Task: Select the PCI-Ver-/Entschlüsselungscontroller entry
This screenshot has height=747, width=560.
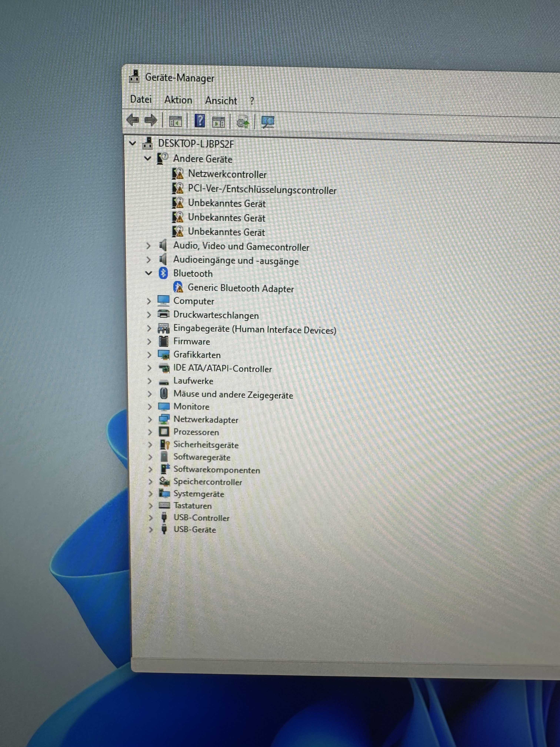Action: tap(262, 190)
